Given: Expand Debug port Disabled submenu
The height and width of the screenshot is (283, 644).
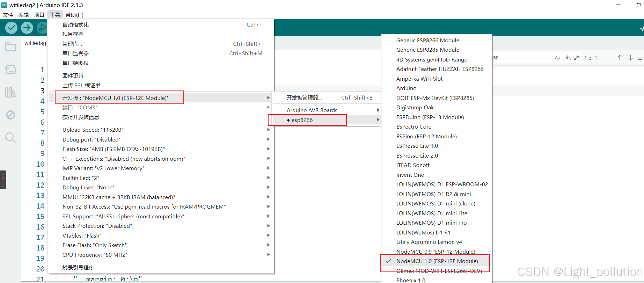Looking at the screenshot, I should coord(161,140).
